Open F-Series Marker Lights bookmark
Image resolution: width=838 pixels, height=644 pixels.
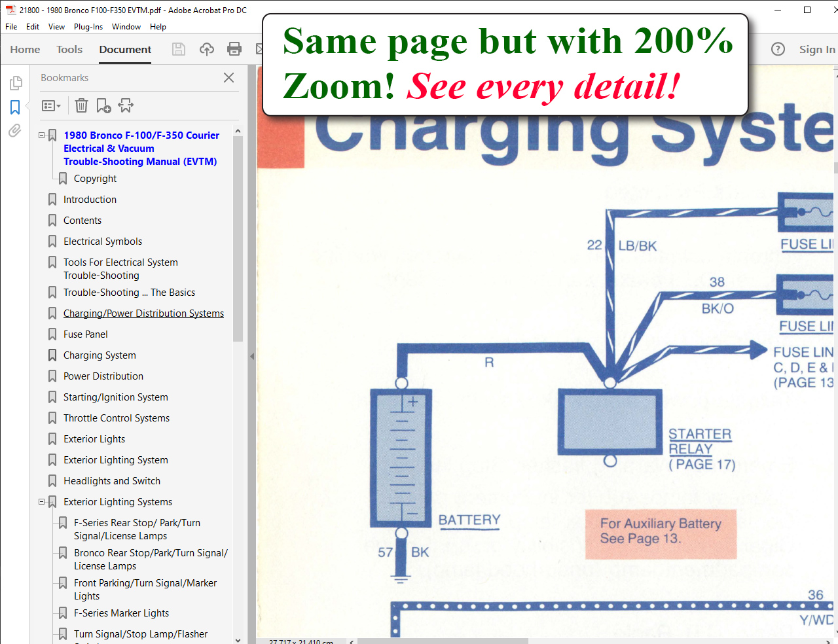click(121, 613)
